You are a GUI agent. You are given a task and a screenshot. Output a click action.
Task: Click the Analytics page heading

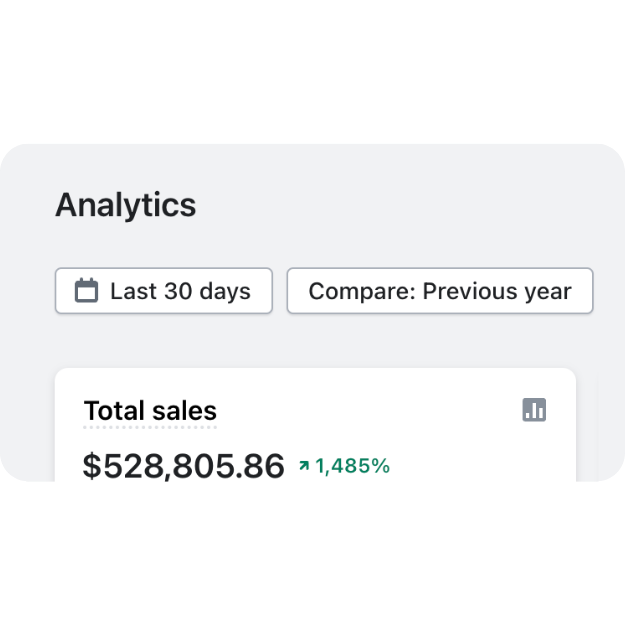(x=126, y=205)
